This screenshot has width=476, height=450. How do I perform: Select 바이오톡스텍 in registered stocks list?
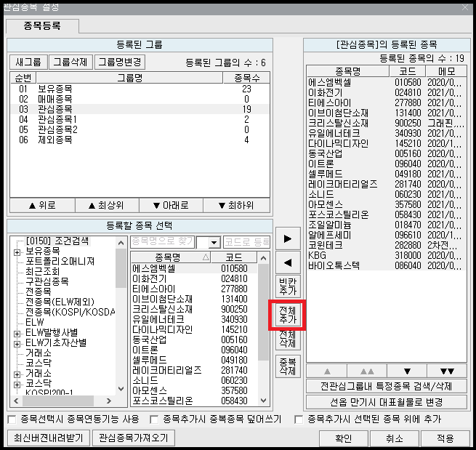pyautogui.click(x=387, y=265)
